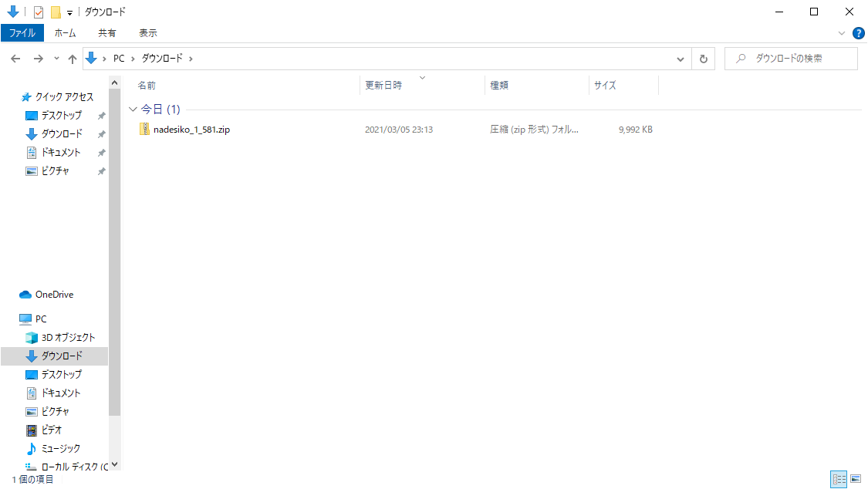Open 3D オブジェクト folder

point(68,337)
